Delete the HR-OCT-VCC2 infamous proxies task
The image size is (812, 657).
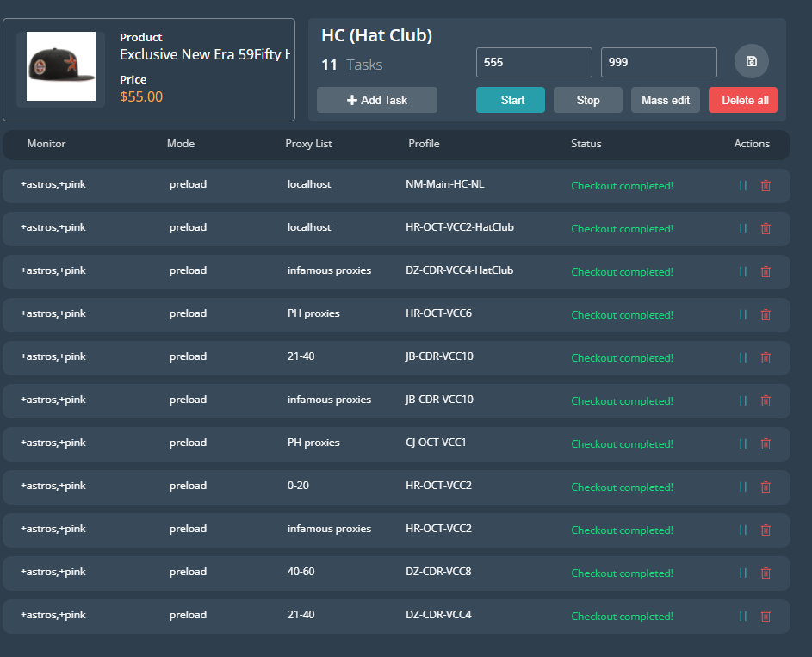click(766, 530)
